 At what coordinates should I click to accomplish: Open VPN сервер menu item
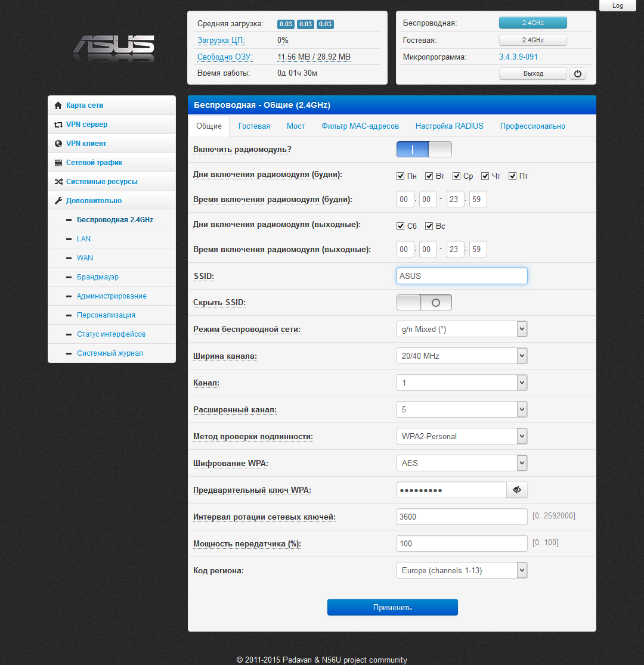112,125
